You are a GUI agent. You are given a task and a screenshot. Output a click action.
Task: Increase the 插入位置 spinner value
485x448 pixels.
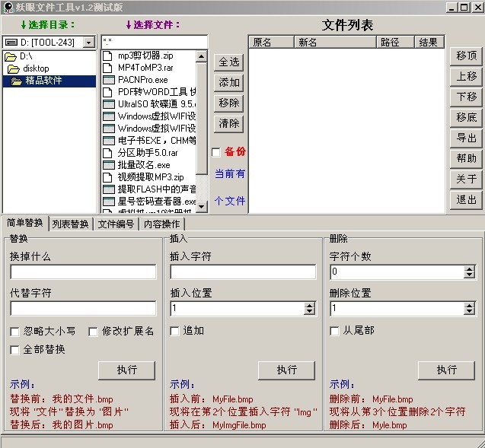(x=309, y=305)
